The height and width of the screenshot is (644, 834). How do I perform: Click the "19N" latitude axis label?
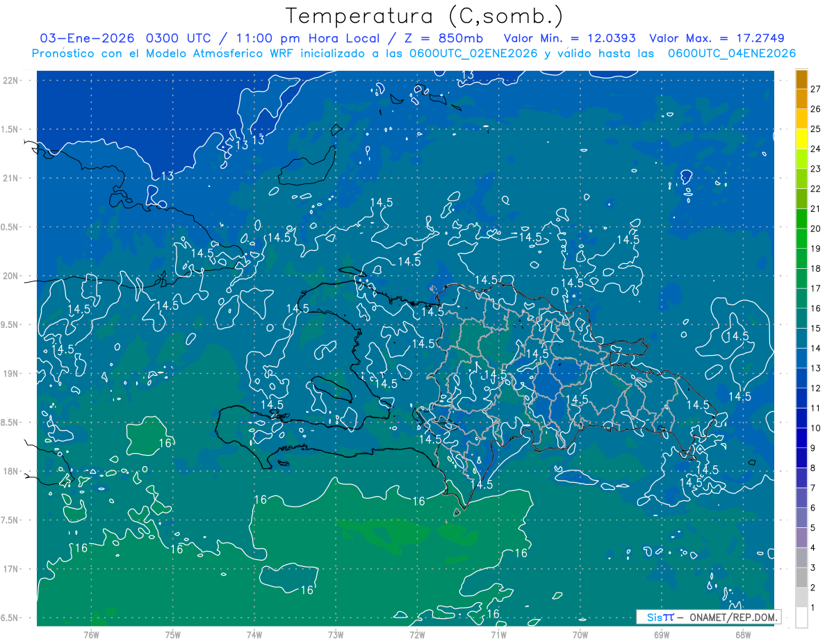coord(12,374)
